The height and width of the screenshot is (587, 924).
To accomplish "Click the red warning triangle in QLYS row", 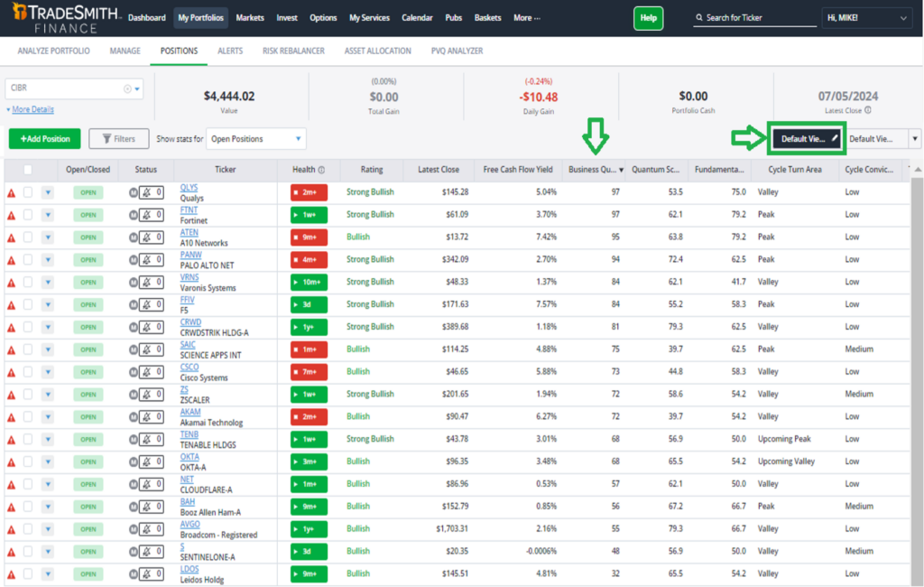I will tap(11, 193).
